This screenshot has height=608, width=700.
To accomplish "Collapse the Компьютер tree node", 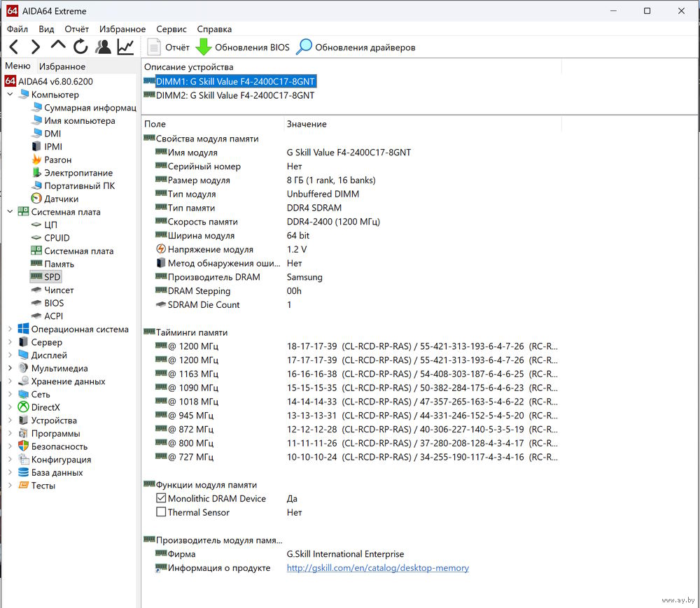I will [x=10, y=94].
